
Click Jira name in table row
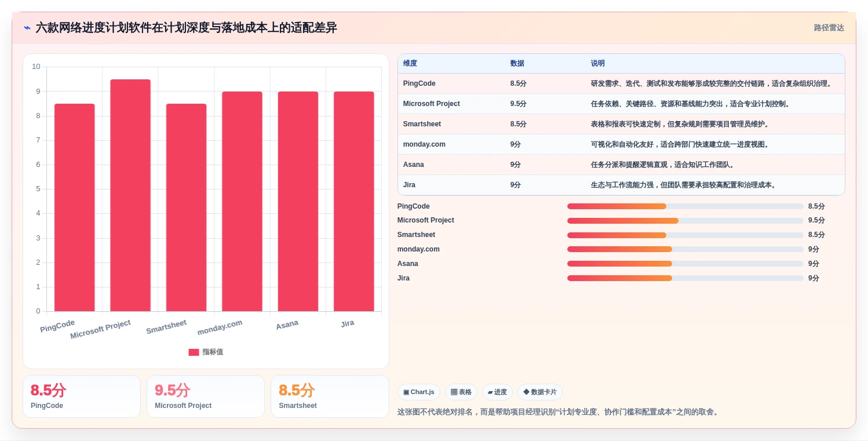point(410,185)
